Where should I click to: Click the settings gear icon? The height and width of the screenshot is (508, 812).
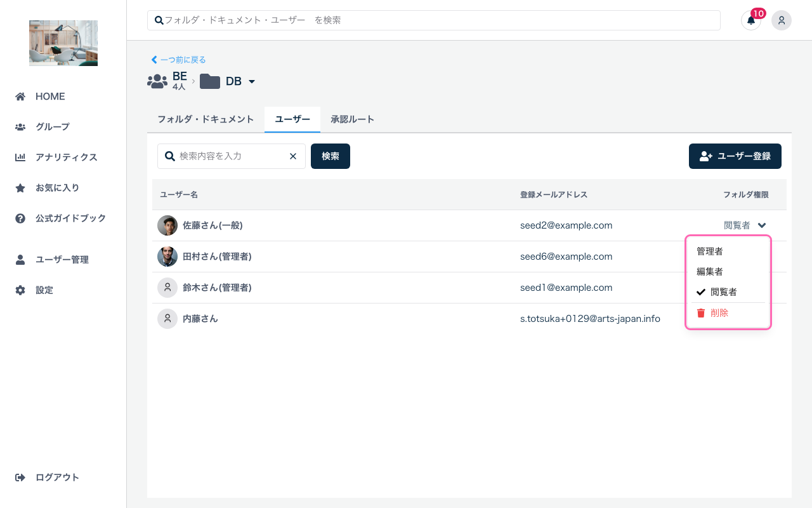pyautogui.click(x=20, y=290)
